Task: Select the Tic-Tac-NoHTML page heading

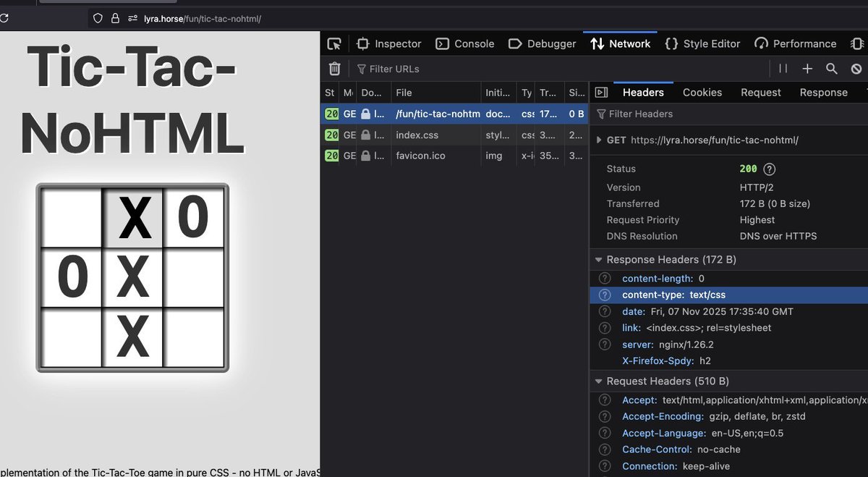Action: pos(132,99)
